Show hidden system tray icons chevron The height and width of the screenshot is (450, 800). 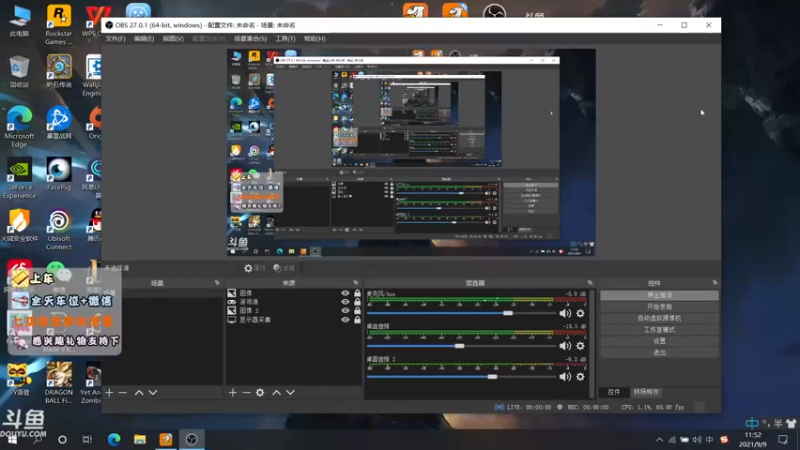[659, 440]
